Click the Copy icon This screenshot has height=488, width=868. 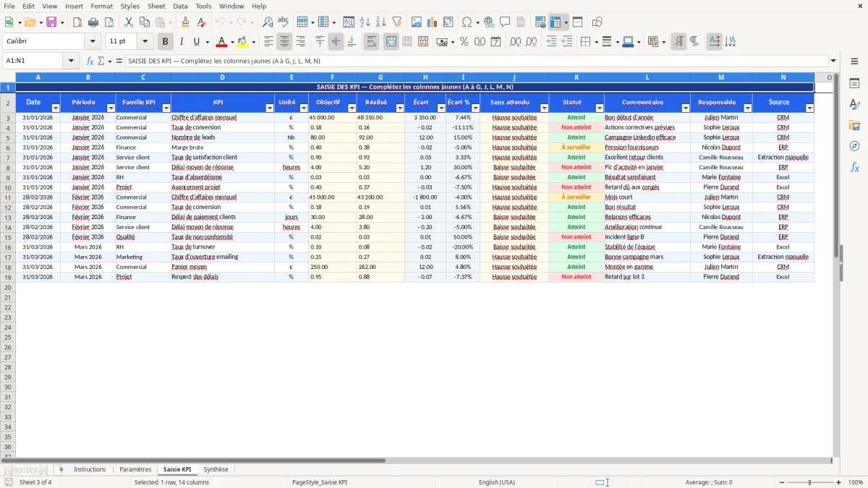click(x=145, y=22)
